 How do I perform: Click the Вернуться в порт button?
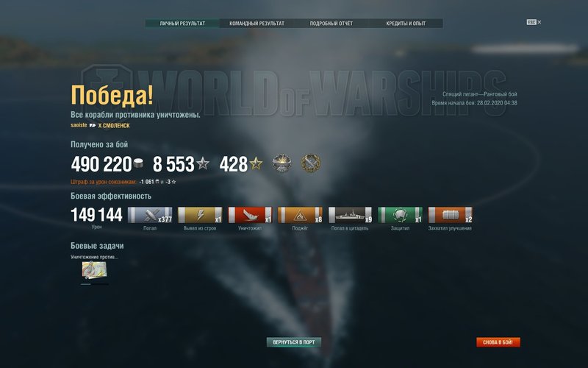293,342
